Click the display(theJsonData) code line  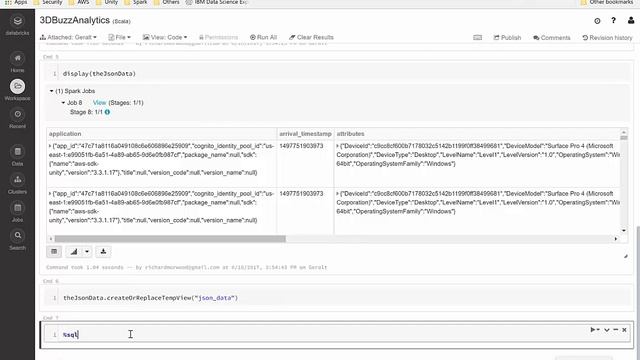(99, 74)
